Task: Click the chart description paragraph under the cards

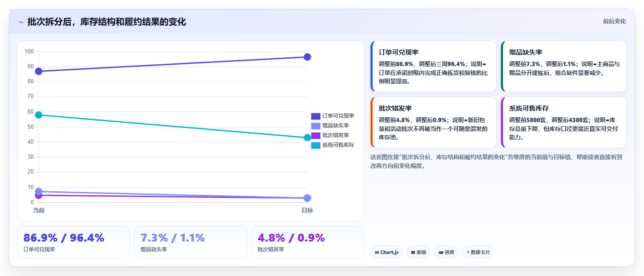Action: point(496,161)
